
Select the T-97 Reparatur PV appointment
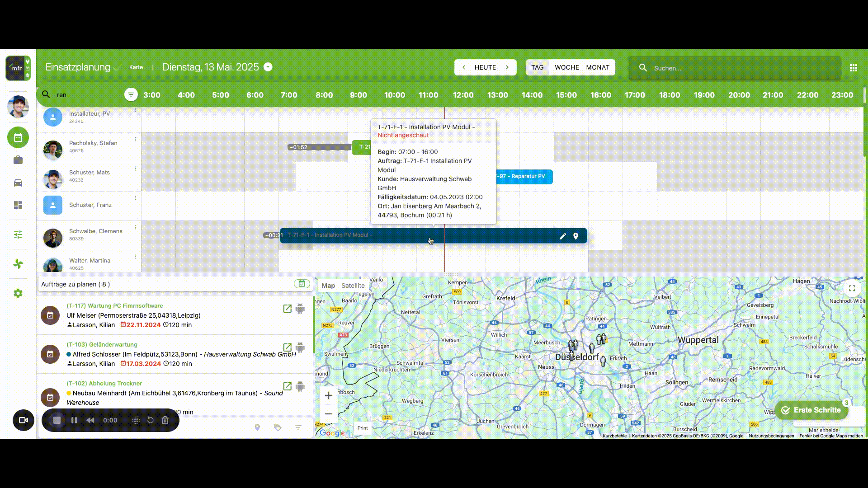point(524,177)
